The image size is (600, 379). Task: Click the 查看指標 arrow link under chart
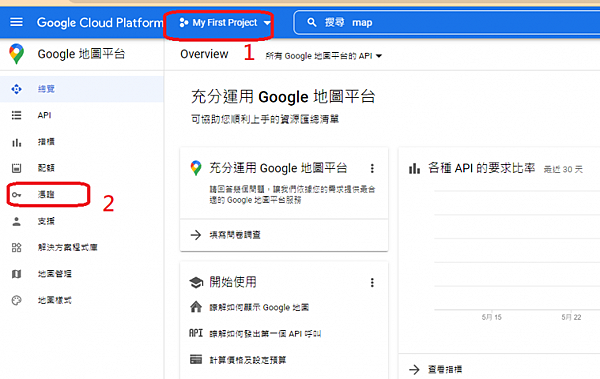click(435, 369)
